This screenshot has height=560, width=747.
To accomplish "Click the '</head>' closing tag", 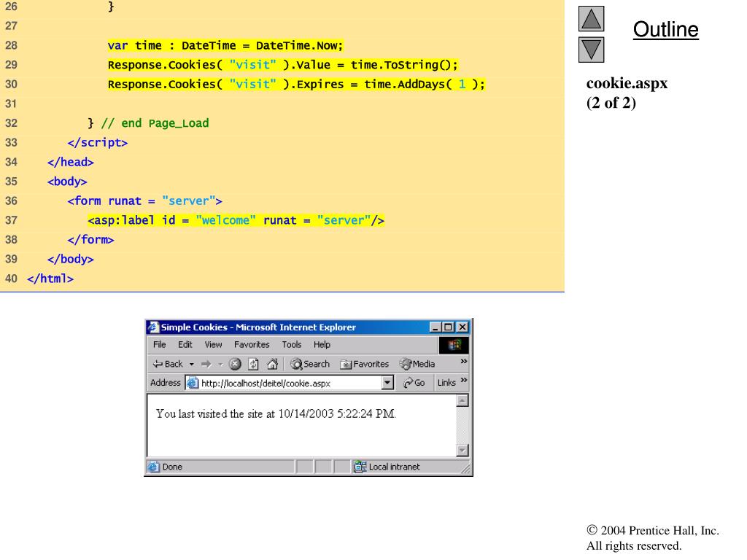I will [71, 163].
